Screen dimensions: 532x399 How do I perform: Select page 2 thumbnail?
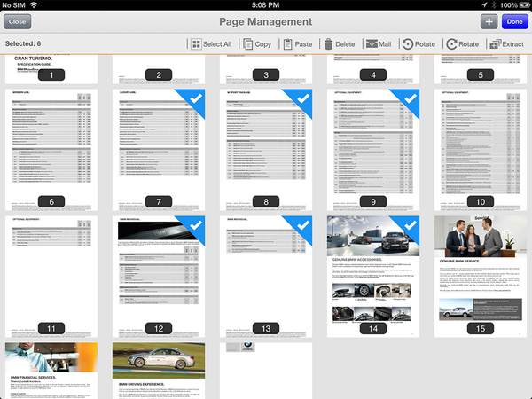click(159, 69)
